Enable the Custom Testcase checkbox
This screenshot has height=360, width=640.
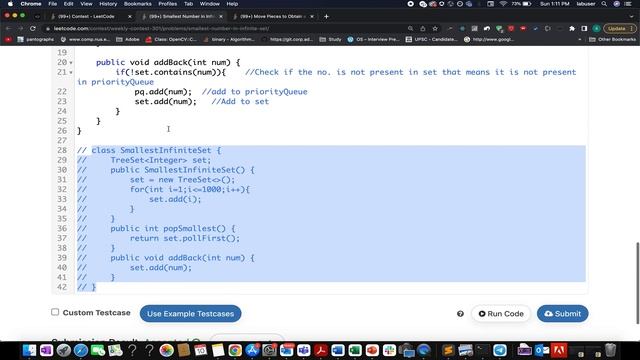point(55,312)
